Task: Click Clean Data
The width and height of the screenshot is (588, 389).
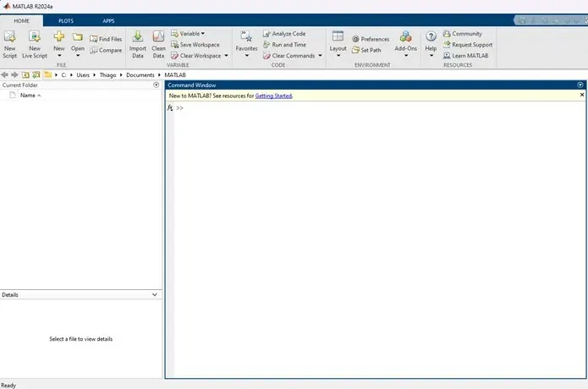Action: click(x=158, y=45)
